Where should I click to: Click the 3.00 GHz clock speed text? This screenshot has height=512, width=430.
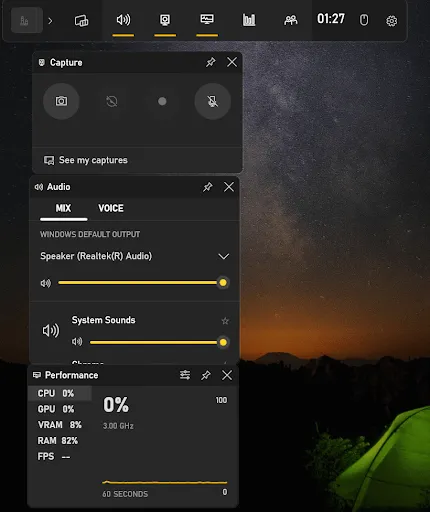(118, 426)
